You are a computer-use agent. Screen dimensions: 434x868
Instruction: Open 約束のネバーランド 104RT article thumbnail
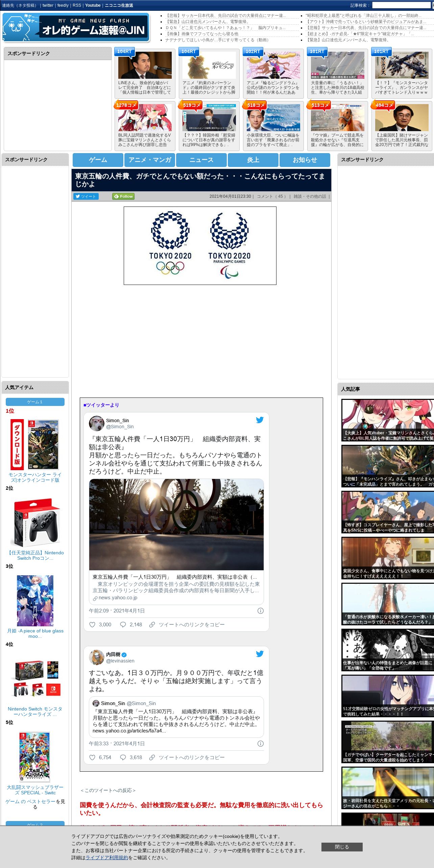(209, 66)
